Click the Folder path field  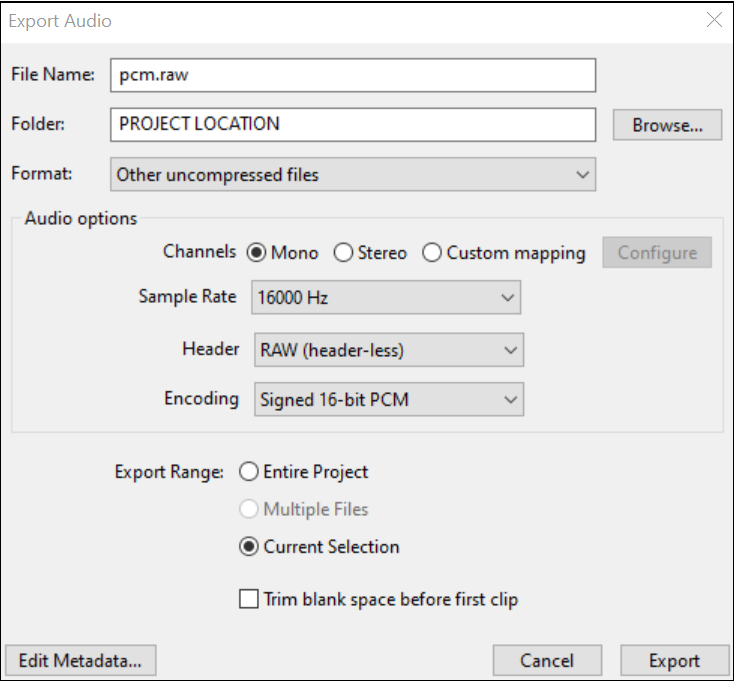click(x=353, y=125)
